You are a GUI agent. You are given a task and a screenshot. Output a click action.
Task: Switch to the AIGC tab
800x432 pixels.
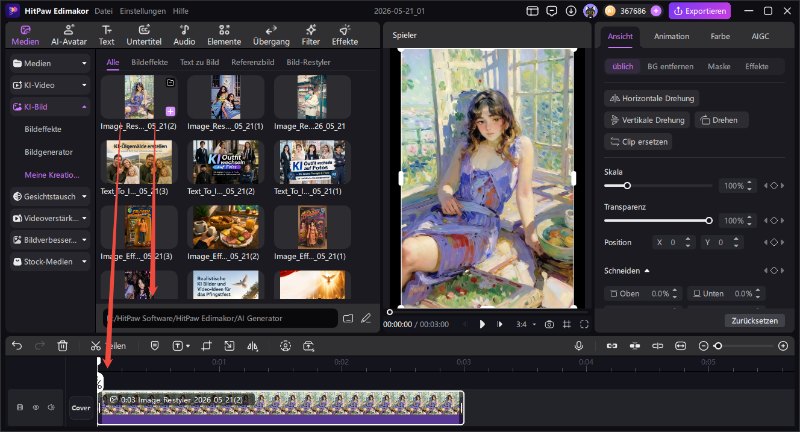(760, 36)
